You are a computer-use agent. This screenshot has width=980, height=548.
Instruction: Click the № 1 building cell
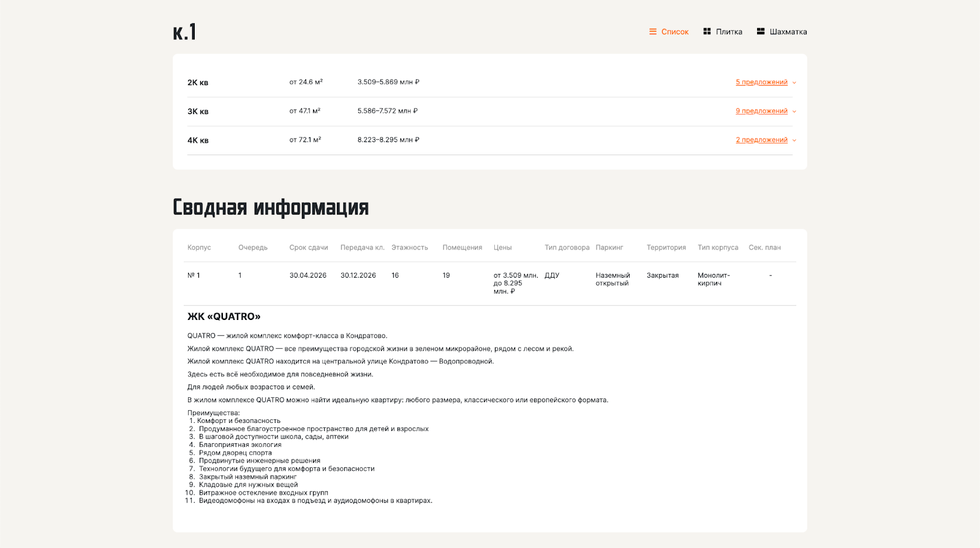tap(194, 275)
